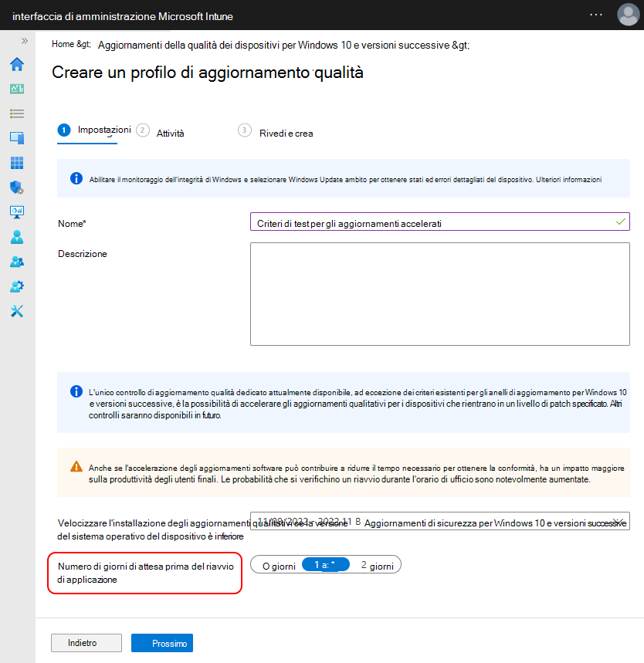Click the Microsoft Intune admin center title
The width and height of the screenshot is (644, 663).
[123, 16]
